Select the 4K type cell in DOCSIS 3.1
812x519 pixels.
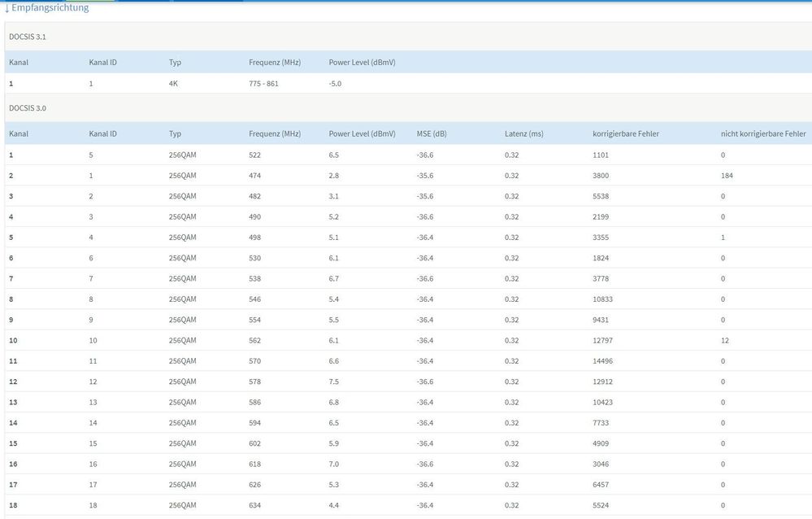point(174,84)
